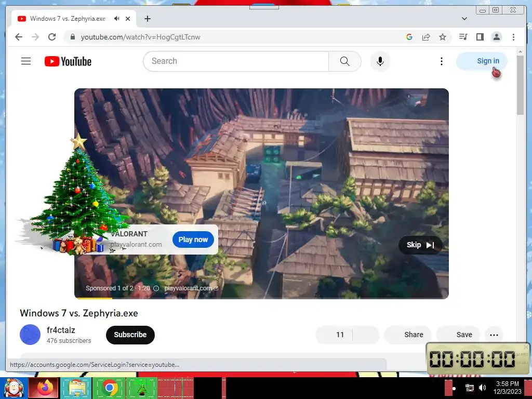Screen dimensions: 532x399
Task: Select the Chrome address bar URL
Action: 140,37
